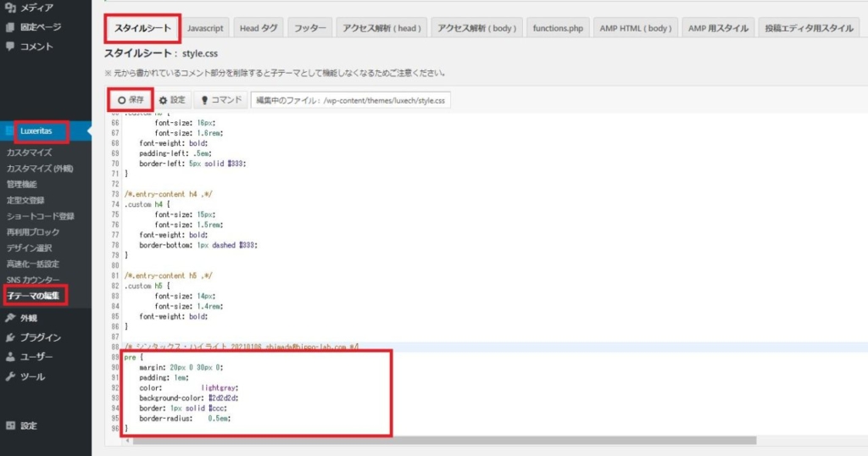The image size is (868, 456).
Task: Click code line '.custom h4 {'
Action: pos(147,204)
